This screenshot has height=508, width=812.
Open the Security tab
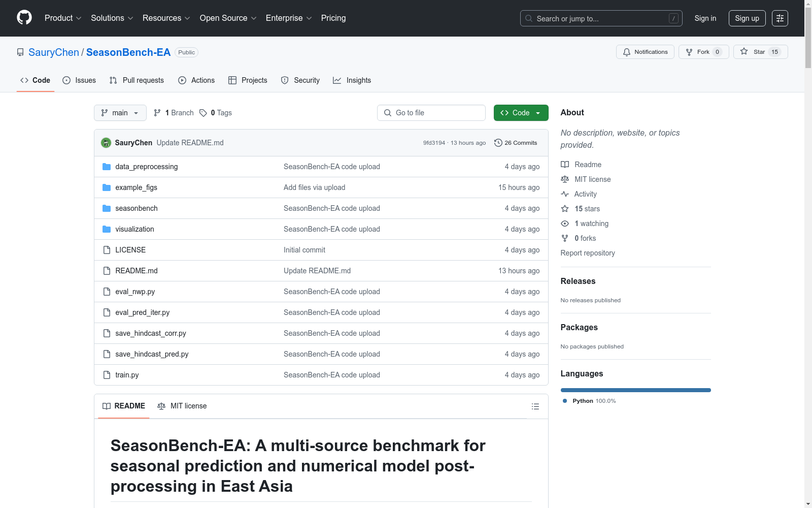pos(300,80)
